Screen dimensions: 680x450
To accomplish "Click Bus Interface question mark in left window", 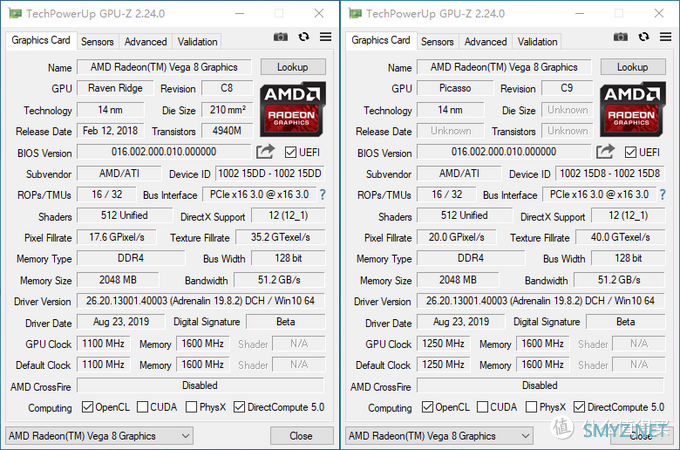I will 322,195.
